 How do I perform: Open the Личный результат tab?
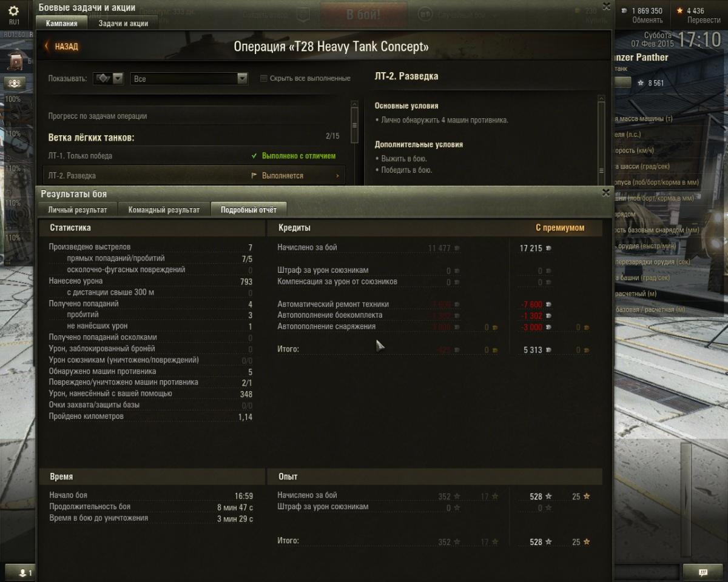[78, 210]
